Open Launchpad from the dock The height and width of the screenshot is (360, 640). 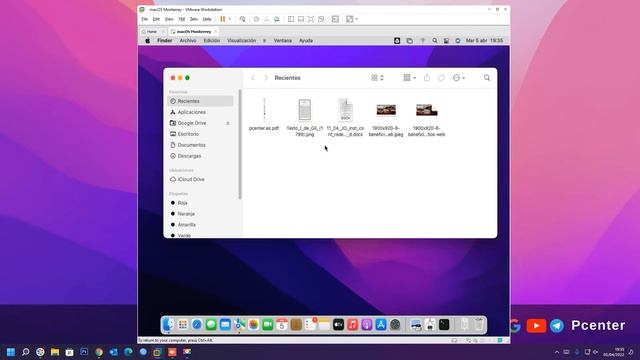click(x=182, y=324)
